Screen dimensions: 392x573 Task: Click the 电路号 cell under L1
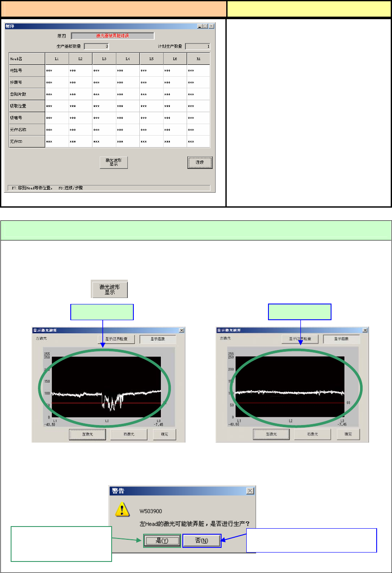[x=57, y=71]
